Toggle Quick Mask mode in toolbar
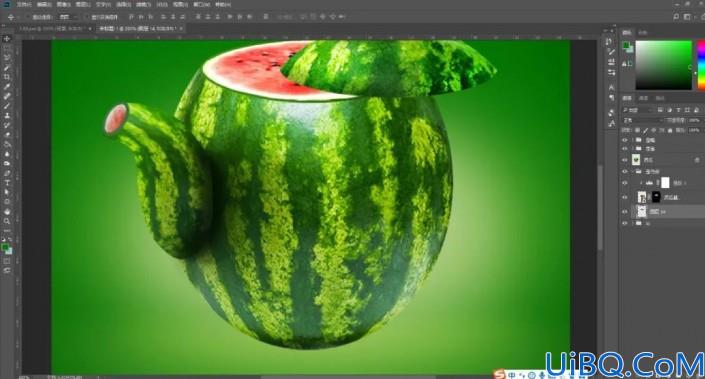Viewport: 705px width, 379px height. (7, 261)
